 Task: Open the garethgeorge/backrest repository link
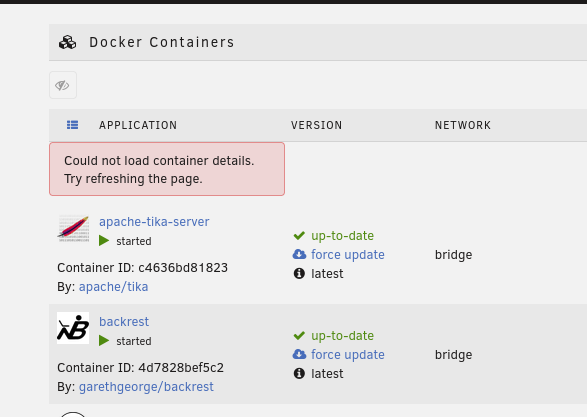pyautogui.click(x=146, y=387)
